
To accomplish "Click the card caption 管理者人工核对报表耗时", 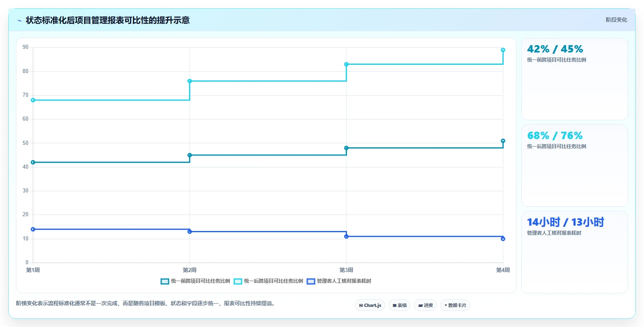I will tap(554, 233).
